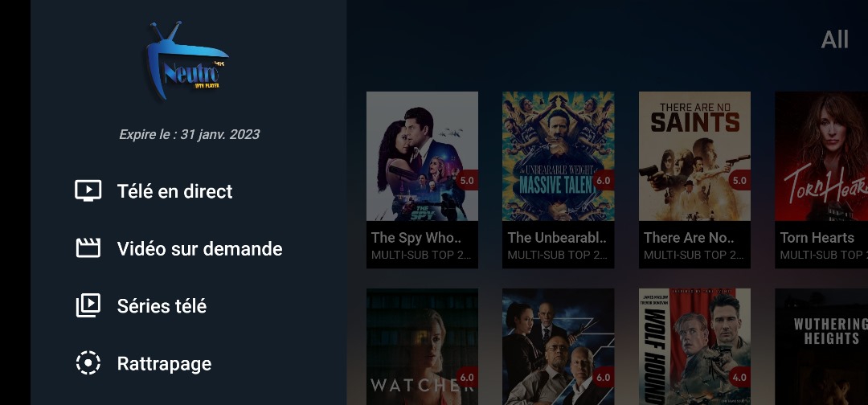The image size is (868, 405).
Task: Open the Rattrapage catch-up section
Action: pos(164,363)
